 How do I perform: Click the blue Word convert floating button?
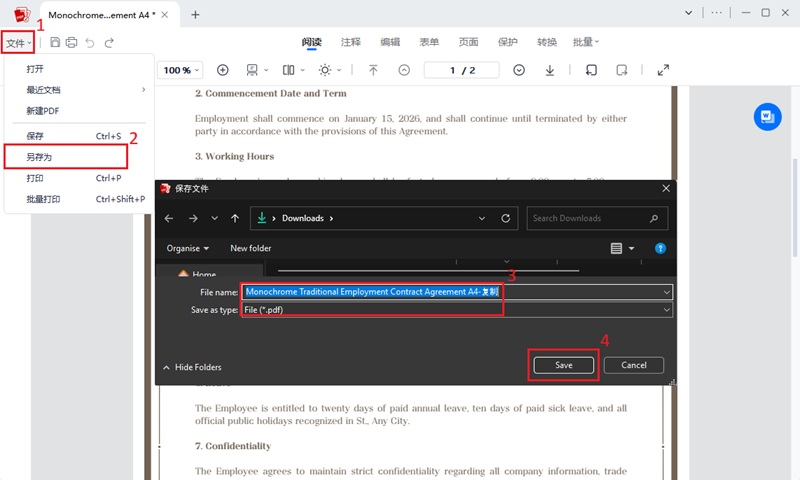pos(767,117)
